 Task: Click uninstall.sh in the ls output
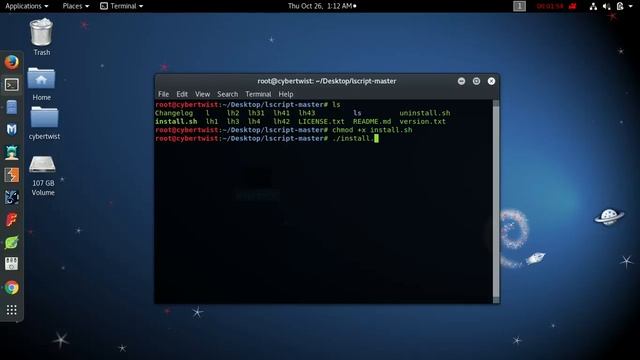pyautogui.click(x=424, y=113)
